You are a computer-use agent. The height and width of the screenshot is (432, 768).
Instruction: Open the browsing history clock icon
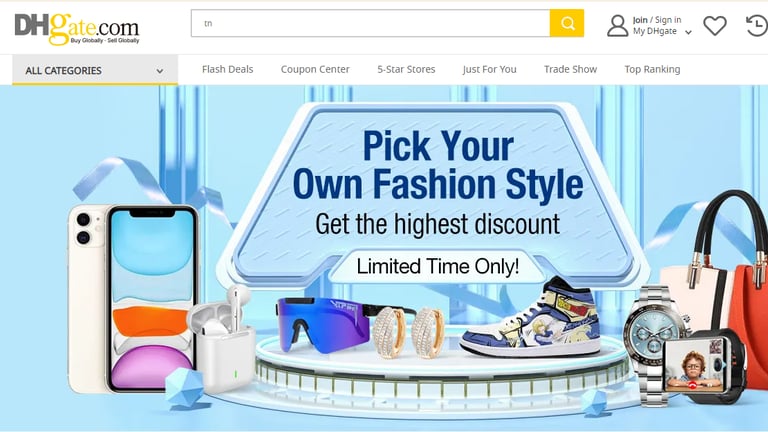757,25
